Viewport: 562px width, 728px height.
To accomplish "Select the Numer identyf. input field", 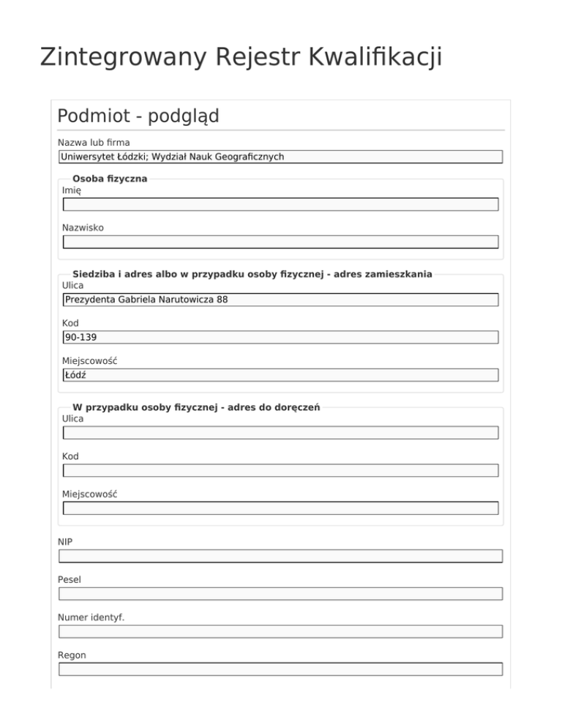I will pos(280,631).
